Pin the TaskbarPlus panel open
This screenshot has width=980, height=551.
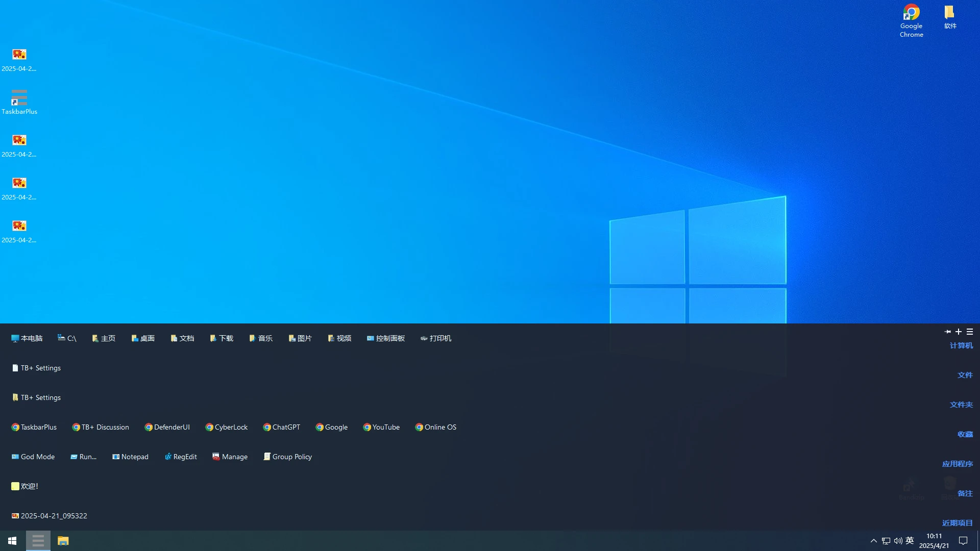pos(948,332)
